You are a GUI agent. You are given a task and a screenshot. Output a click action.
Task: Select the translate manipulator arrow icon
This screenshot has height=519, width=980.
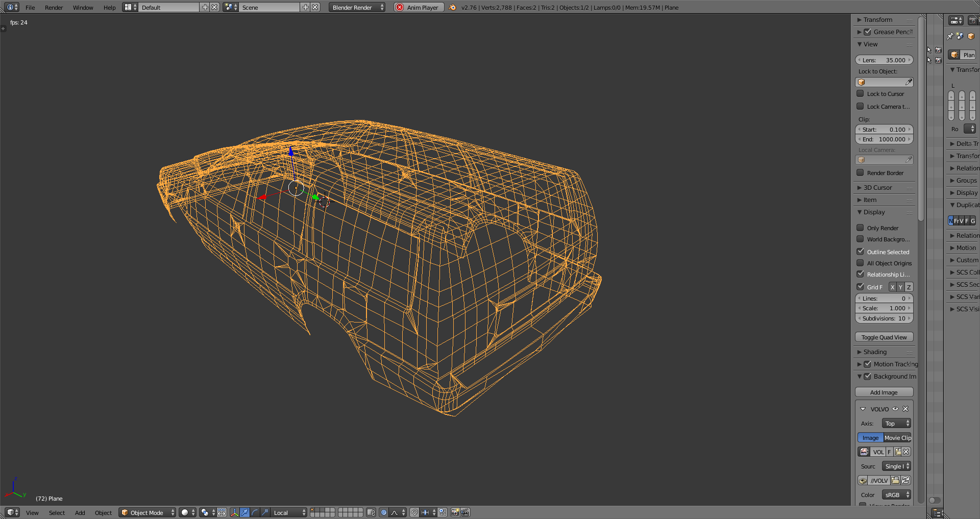pos(244,512)
